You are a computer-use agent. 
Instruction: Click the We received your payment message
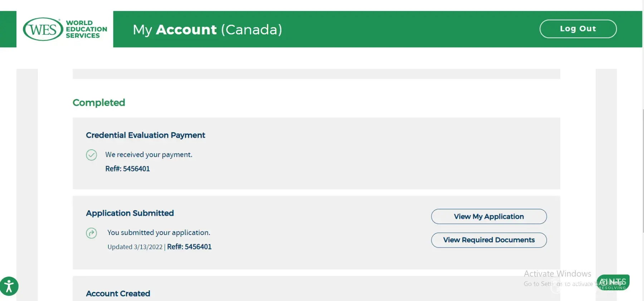point(149,155)
